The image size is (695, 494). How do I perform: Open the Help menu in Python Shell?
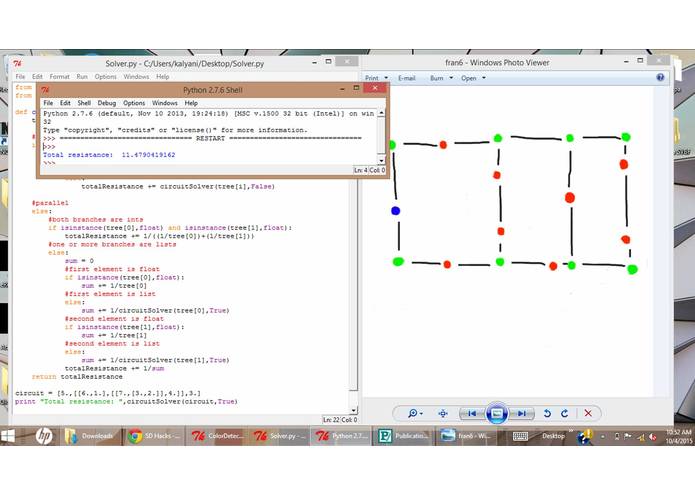click(x=191, y=103)
